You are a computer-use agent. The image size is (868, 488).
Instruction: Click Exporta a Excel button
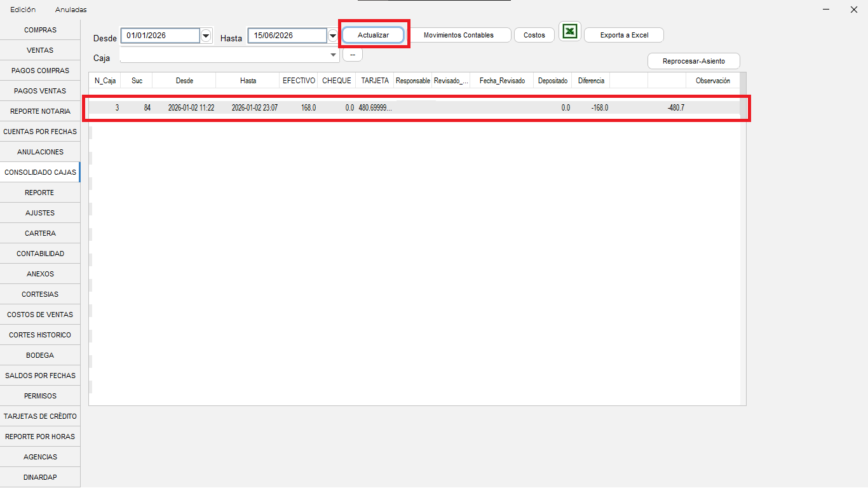click(x=624, y=35)
